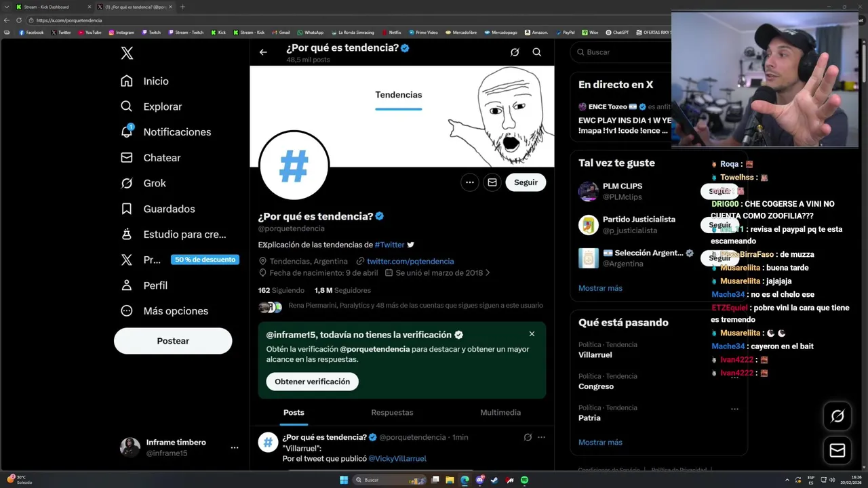868x488 pixels.
Task: Click search icon in profile header
Action: click(536, 52)
